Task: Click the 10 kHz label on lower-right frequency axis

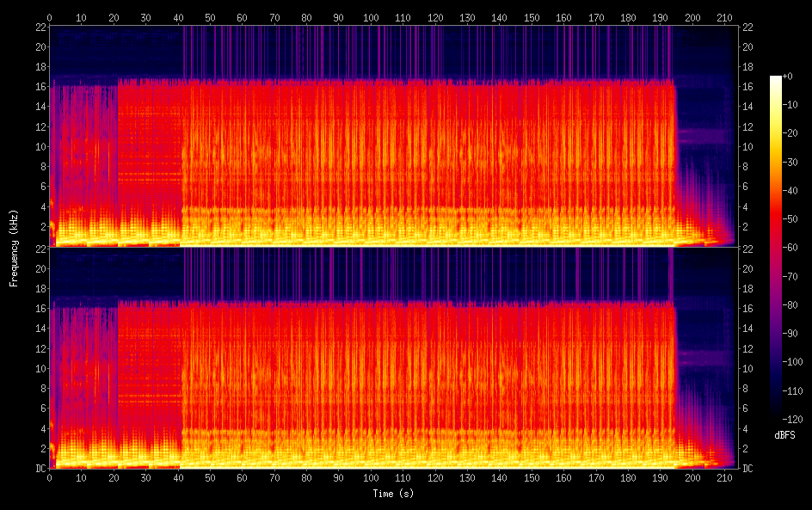Action: 747,369
